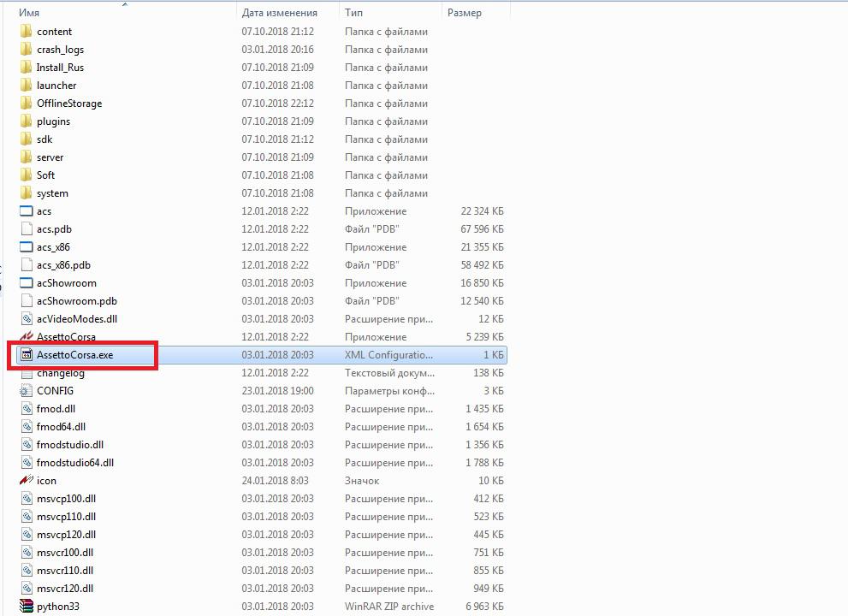Select the AssettoCorsa.exe XML config icon
Screen dimensions: 848x616
pyautogui.click(x=26, y=355)
